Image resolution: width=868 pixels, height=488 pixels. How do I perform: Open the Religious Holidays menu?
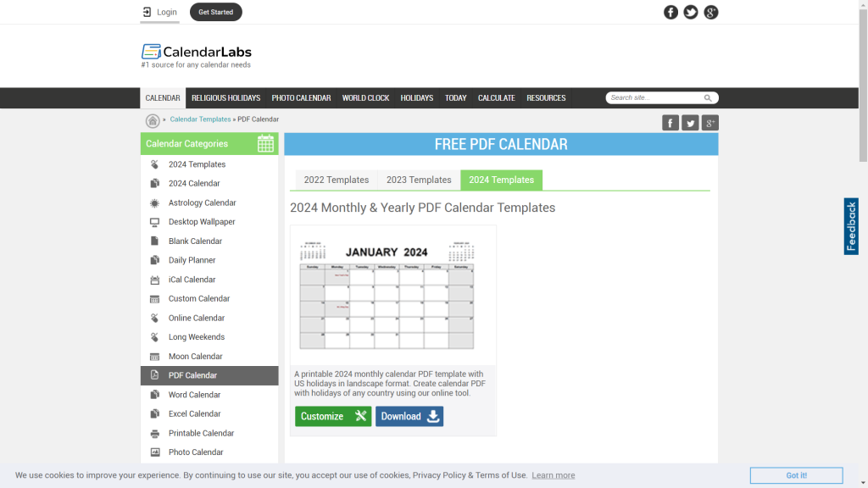pyautogui.click(x=225, y=98)
